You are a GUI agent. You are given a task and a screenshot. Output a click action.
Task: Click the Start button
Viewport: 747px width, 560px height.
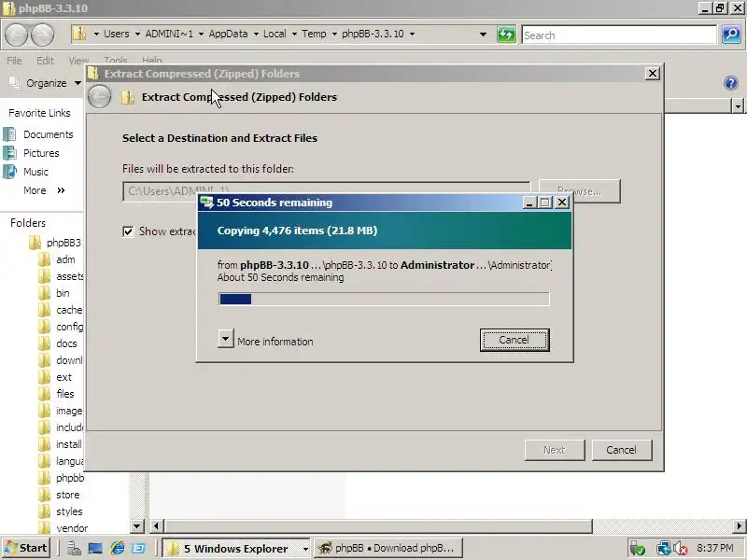tap(27, 548)
